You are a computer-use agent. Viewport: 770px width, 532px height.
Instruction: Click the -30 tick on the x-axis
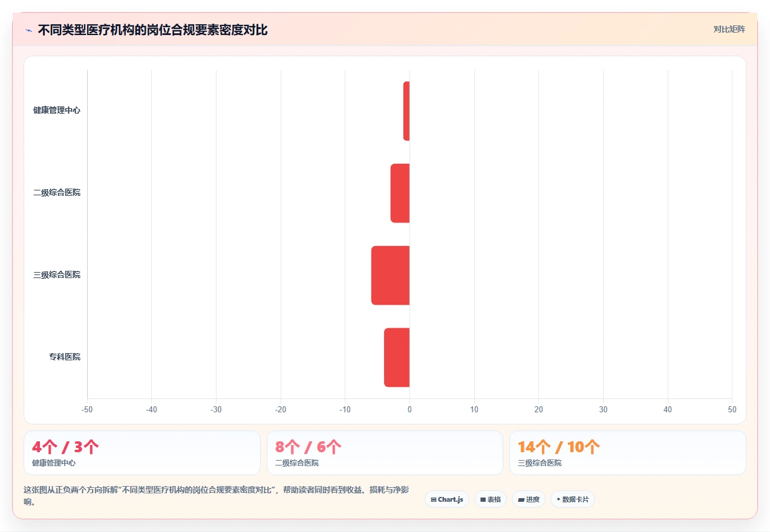click(x=216, y=409)
